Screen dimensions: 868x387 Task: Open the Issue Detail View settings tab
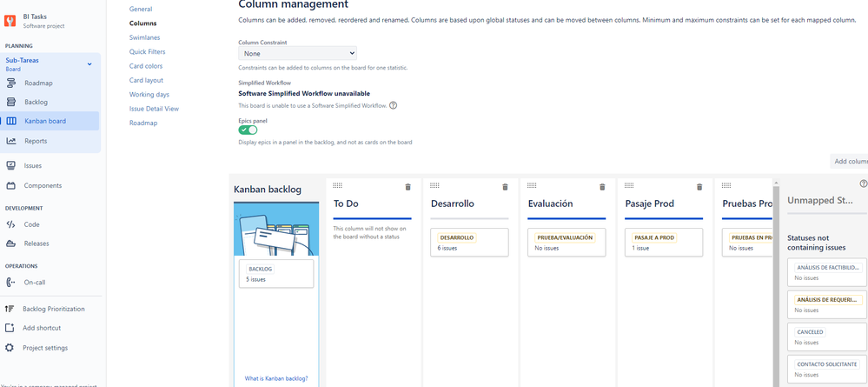click(x=154, y=109)
